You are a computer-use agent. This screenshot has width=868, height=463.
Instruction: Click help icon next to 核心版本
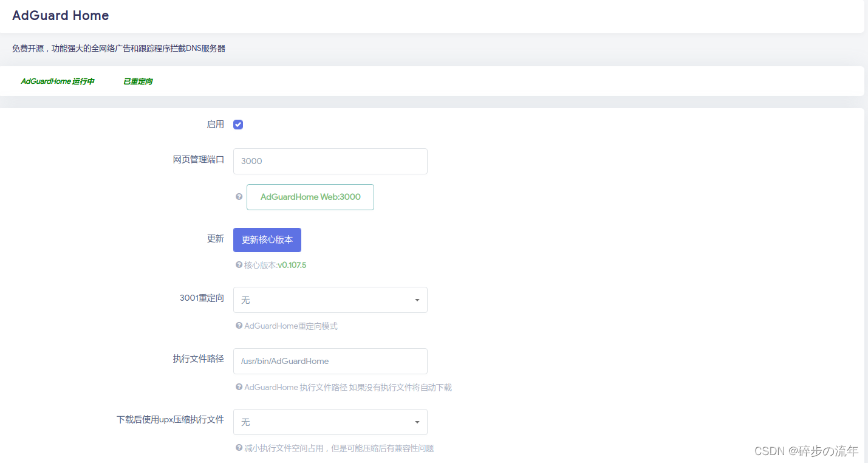239,265
